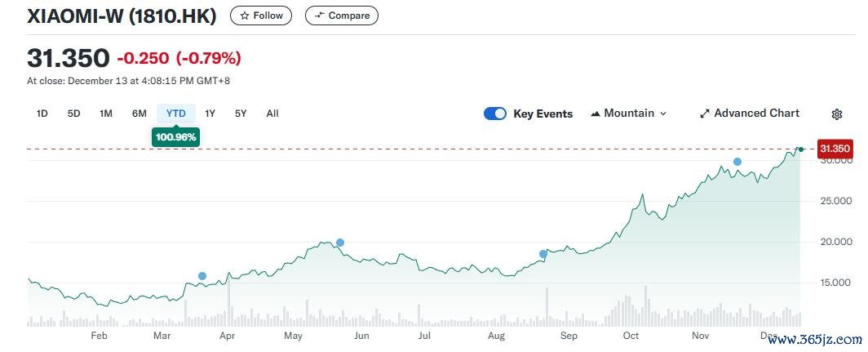The image size is (868, 352).
Task: Open the Advanced Chart view
Action: (x=750, y=113)
